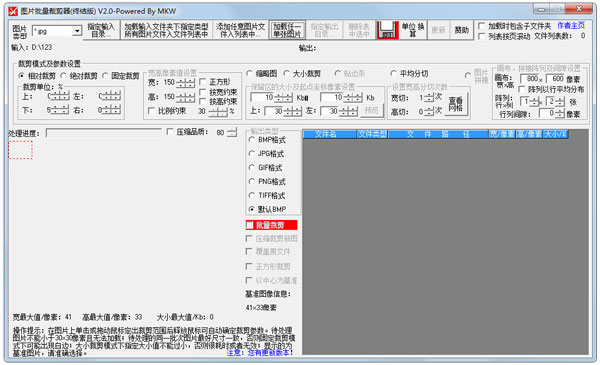Click the 赞助 sponsor toolbar button
Viewport: 600px width, 365px height.
pos(461,29)
